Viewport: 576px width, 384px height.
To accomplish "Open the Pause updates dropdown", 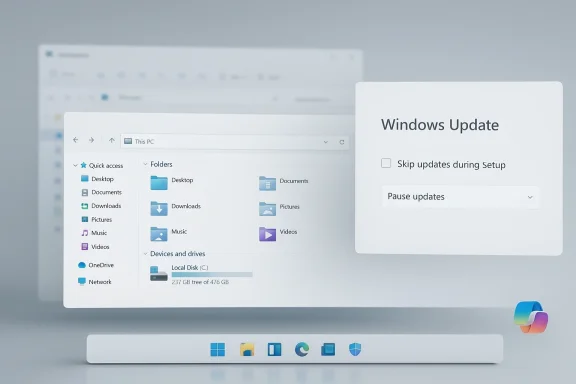I will click(x=460, y=197).
